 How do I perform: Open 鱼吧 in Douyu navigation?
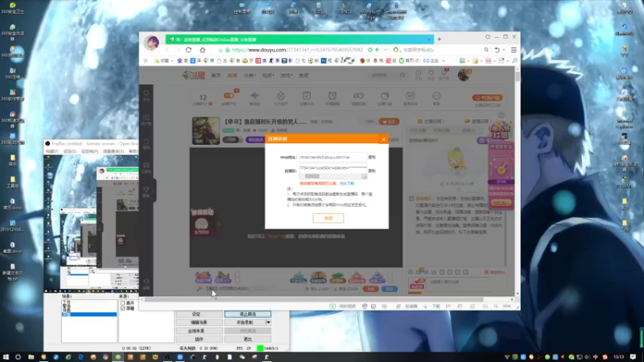point(303,76)
